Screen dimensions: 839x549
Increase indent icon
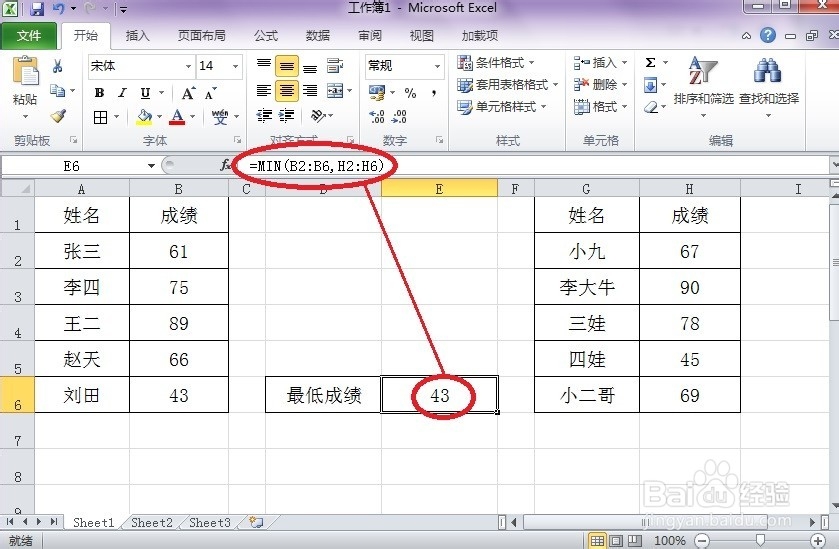click(x=287, y=116)
